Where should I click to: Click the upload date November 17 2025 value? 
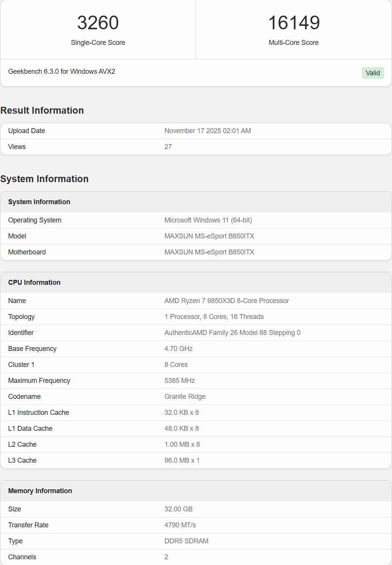coord(207,131)
